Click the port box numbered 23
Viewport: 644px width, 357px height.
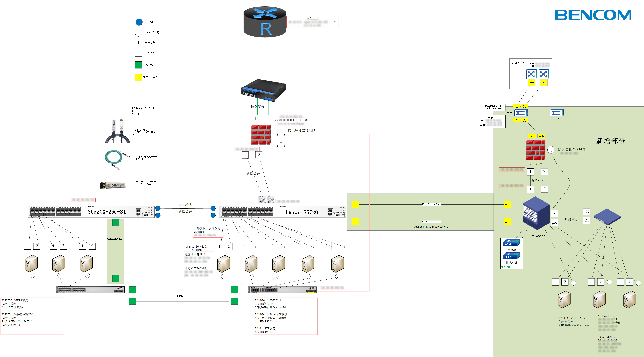(587, 212)
